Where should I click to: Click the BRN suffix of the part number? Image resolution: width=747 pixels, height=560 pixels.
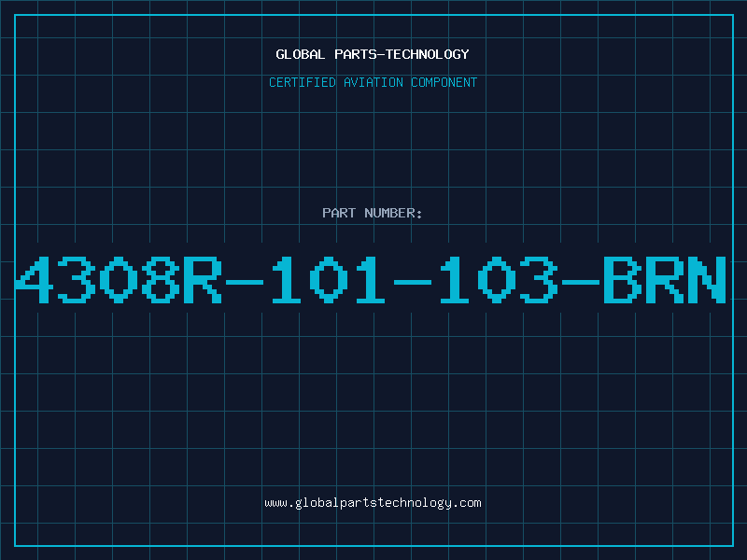(665, 280)
